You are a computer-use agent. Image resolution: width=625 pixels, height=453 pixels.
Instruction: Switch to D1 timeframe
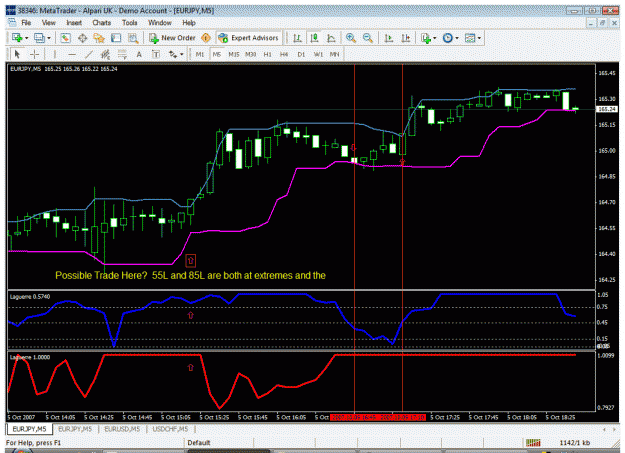(x=301, y=54)
